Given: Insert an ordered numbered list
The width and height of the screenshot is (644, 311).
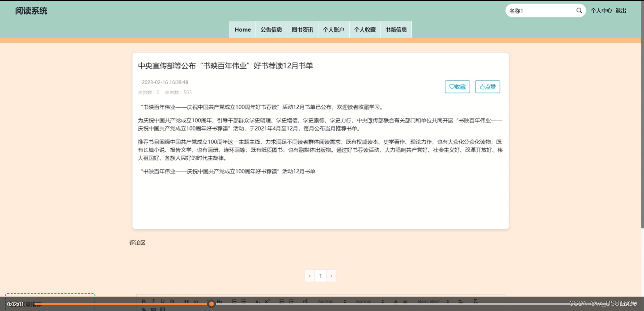Looking at the screenshot, I should [234, 302].
